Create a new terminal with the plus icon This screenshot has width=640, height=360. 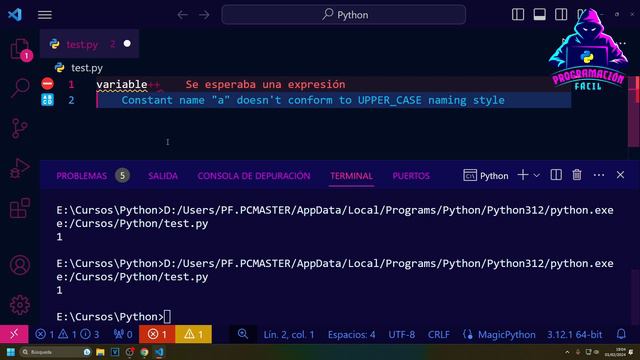[523, 175]
